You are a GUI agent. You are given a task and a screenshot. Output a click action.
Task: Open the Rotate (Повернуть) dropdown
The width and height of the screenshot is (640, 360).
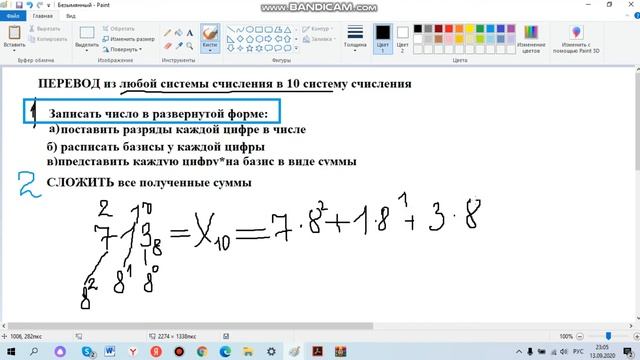[x=122, y=49]
